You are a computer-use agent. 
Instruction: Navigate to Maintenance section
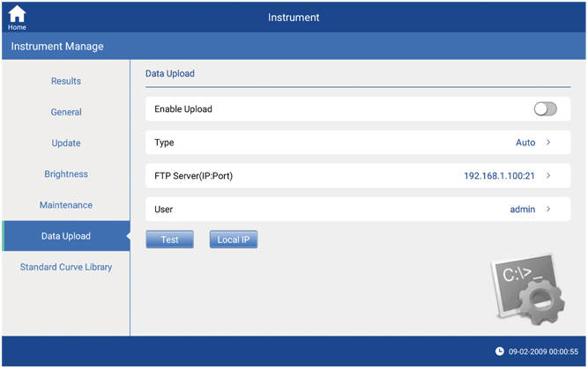pyautogui.click(x=66, y=205)
